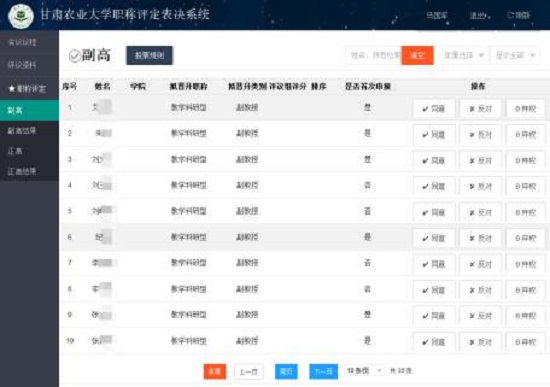Approve candidate in row 6

[x=434, y=239]
